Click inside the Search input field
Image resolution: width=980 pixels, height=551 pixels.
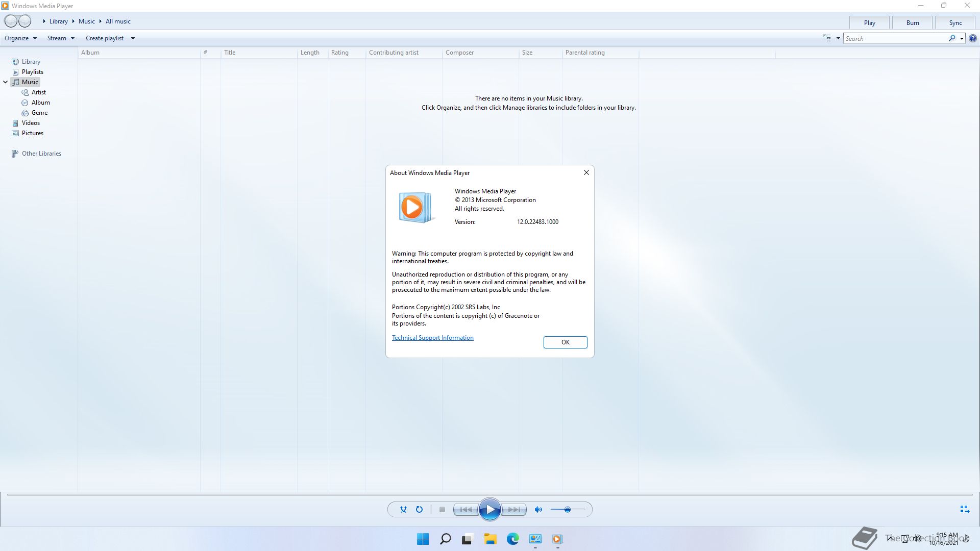896,38
